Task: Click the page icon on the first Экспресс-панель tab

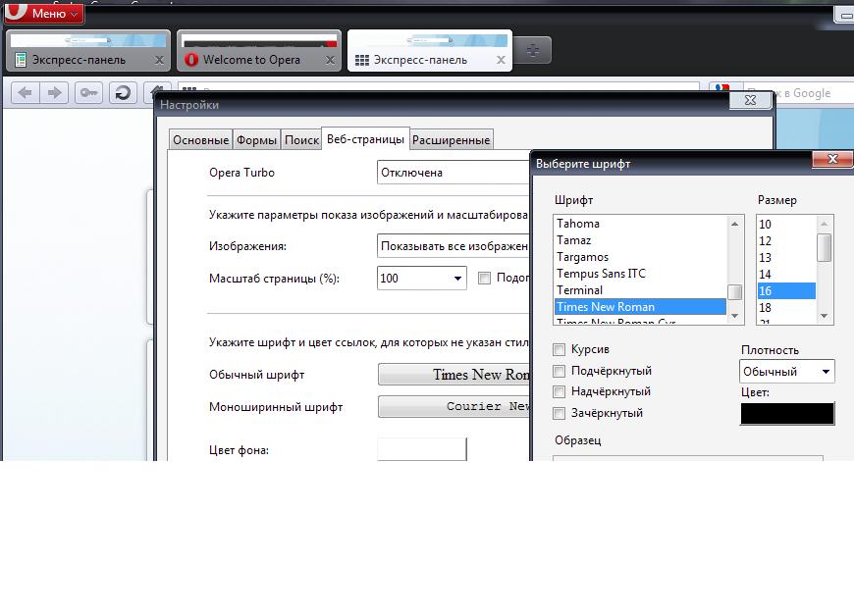Action: click(x=21, y=59)
